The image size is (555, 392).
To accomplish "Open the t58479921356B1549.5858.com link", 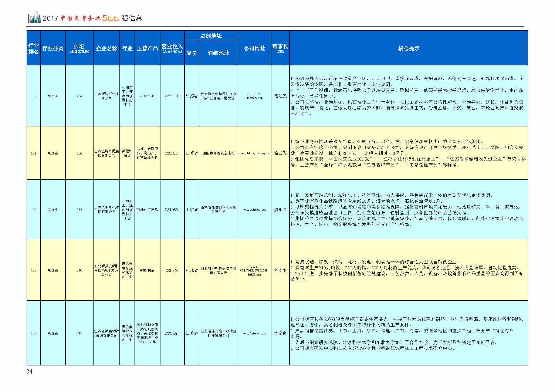I will click(254, 270).
